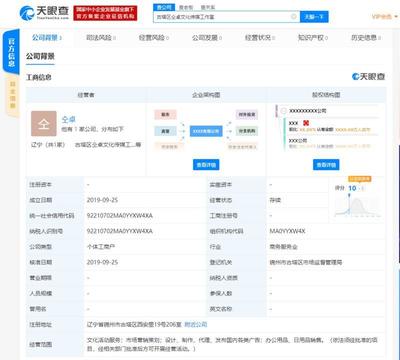Click the score distribution chart

(358, 207)
